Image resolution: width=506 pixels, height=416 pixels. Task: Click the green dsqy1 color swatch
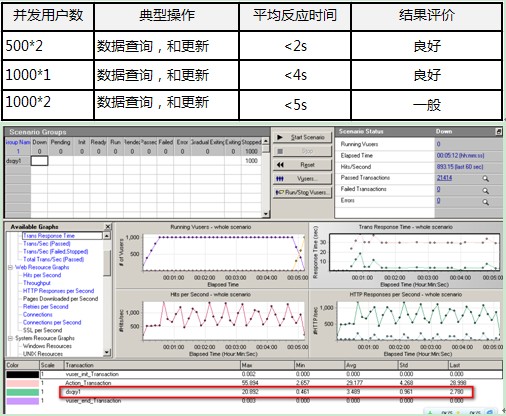tap(23, 392)
